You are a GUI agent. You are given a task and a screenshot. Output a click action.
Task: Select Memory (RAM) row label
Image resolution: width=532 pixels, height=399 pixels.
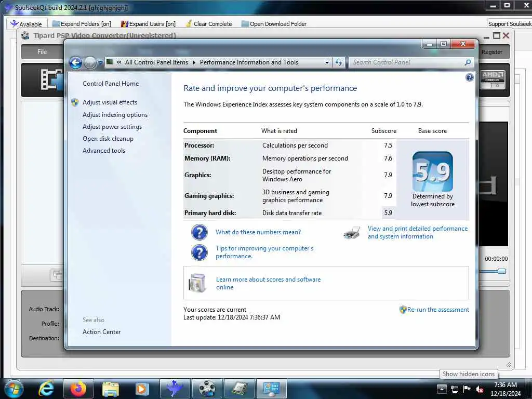[x=207, y=158]
